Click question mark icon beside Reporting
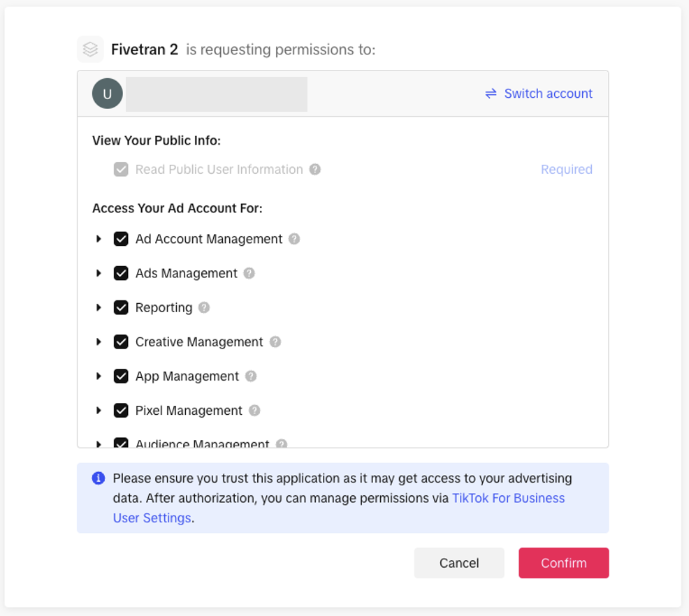 pos(203,307)
